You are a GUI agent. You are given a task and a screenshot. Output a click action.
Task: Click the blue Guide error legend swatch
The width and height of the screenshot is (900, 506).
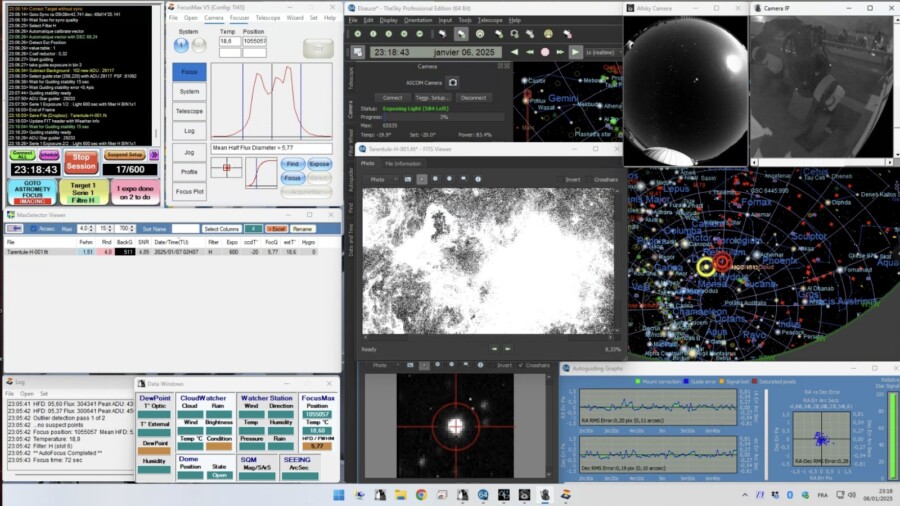pos(686,382)
